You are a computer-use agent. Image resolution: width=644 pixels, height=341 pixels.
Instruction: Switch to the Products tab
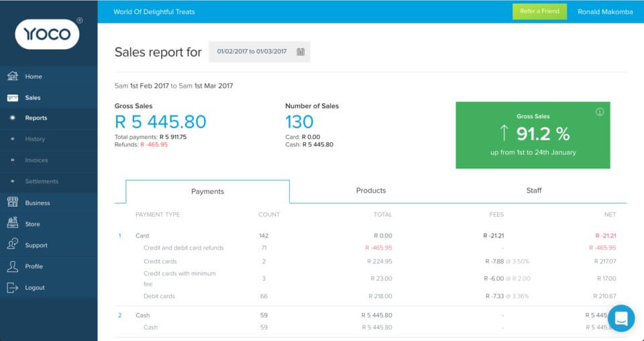371,191
